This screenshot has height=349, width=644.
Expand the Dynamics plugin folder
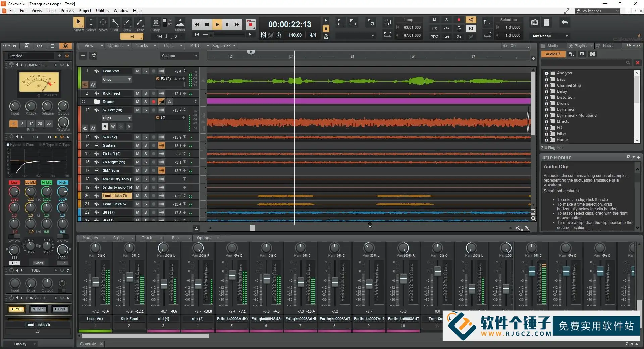(547, 109)
